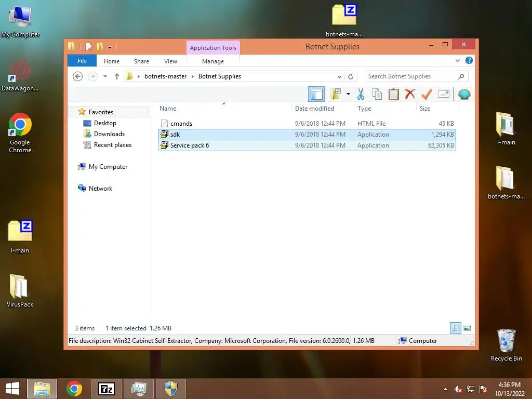This screenshot has height=399, width=532.
Task: Expand the folder options dropdown arrow
Action: click(348, 94)
